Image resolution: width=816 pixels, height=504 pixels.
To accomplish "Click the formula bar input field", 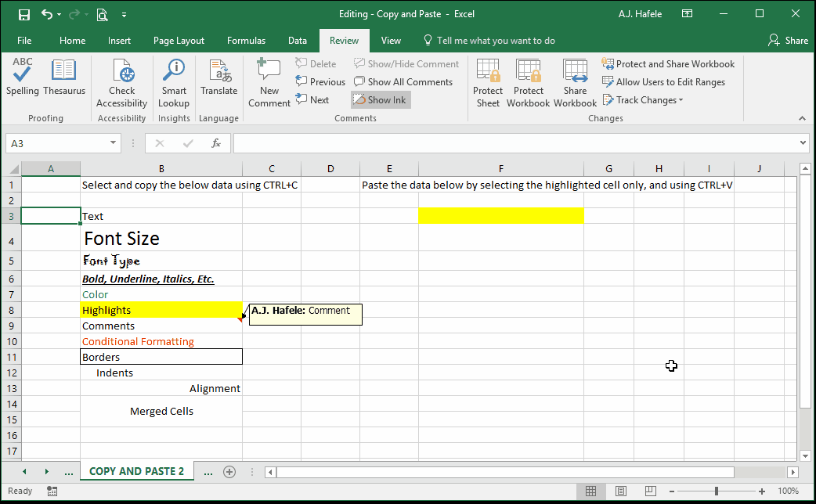I will point(515,143).
